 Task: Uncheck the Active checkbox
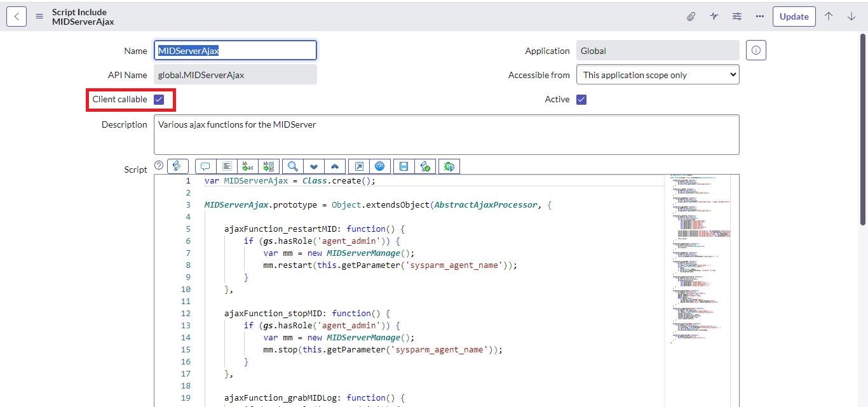[581, 100]
